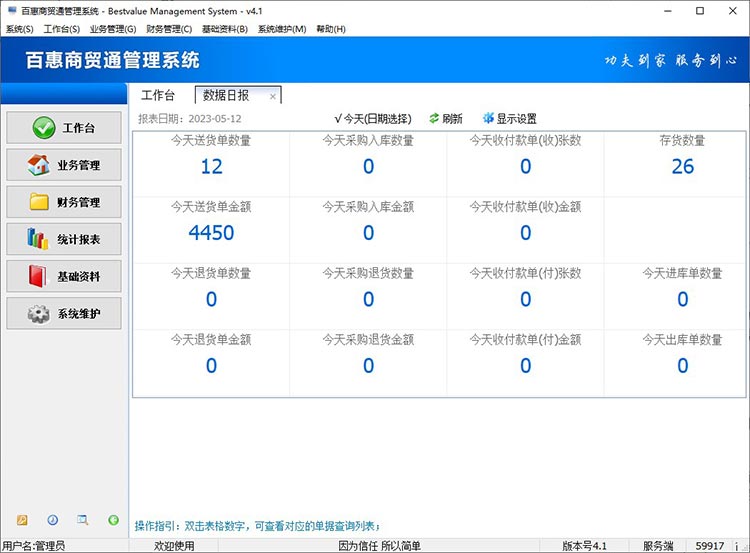Click the 今天采购退货数量 value 0
The height and width of the screenshot is (553, 750).
(368, 299)
